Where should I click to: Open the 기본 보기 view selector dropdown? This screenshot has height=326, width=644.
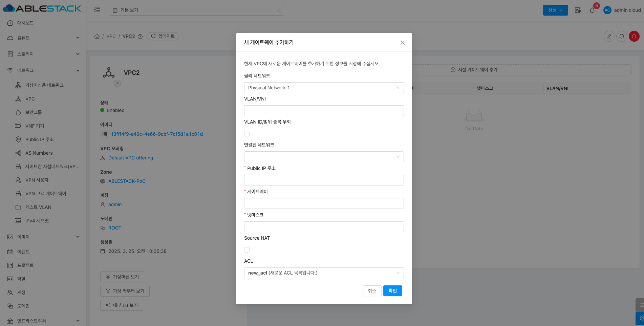[196, 10]
